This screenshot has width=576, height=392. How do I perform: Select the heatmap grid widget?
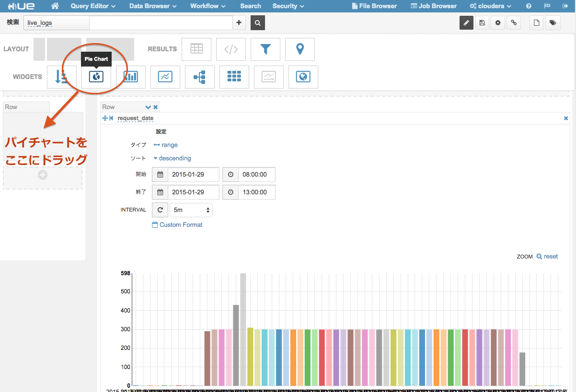tap(234, 77)
